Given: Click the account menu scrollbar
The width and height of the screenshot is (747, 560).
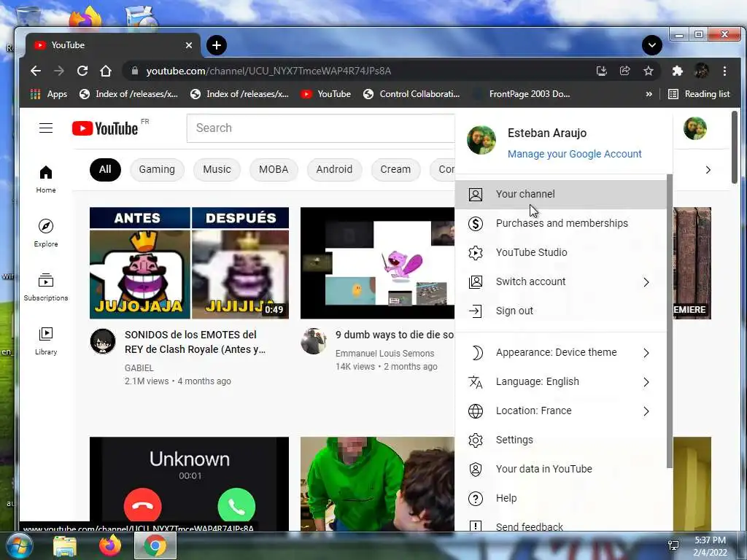Looking at the screenshot, I should click(669, 321).
